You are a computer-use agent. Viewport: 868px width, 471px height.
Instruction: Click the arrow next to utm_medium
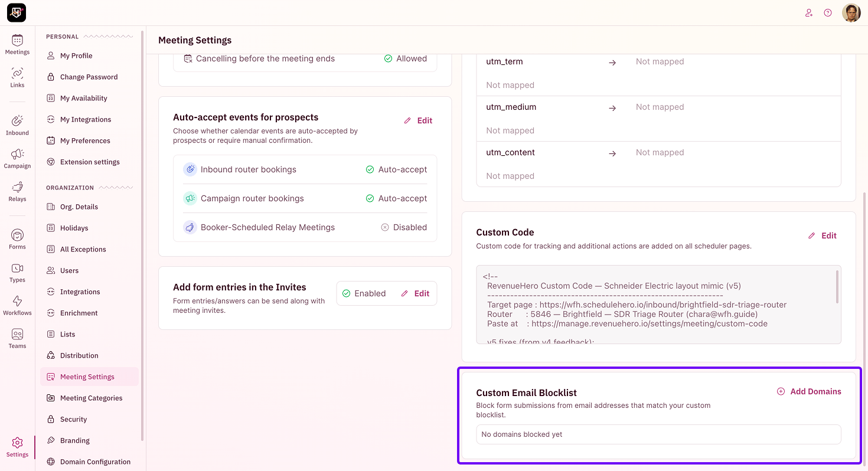612,108
